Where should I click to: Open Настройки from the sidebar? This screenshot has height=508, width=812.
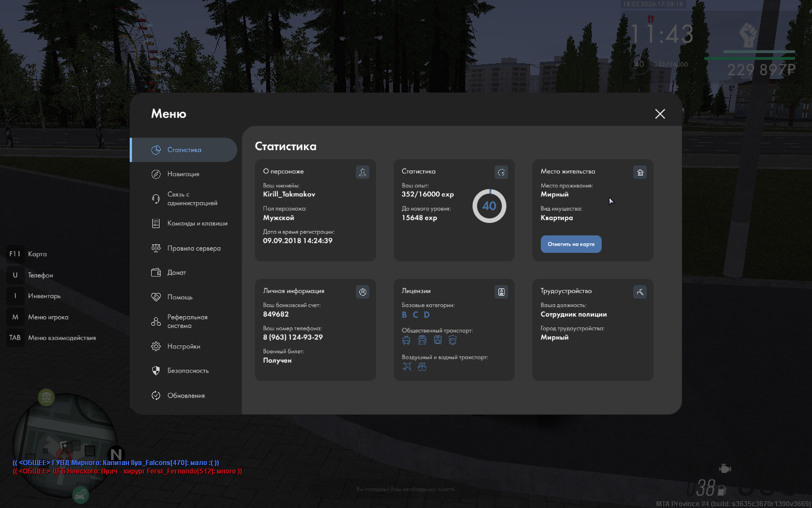click(x=183, y=347)
